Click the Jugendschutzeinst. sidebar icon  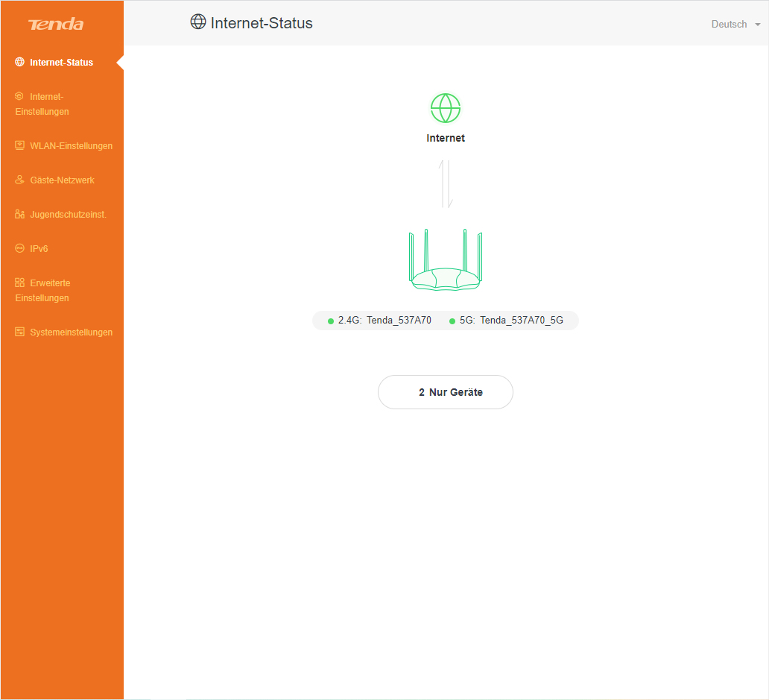[20, 215]
